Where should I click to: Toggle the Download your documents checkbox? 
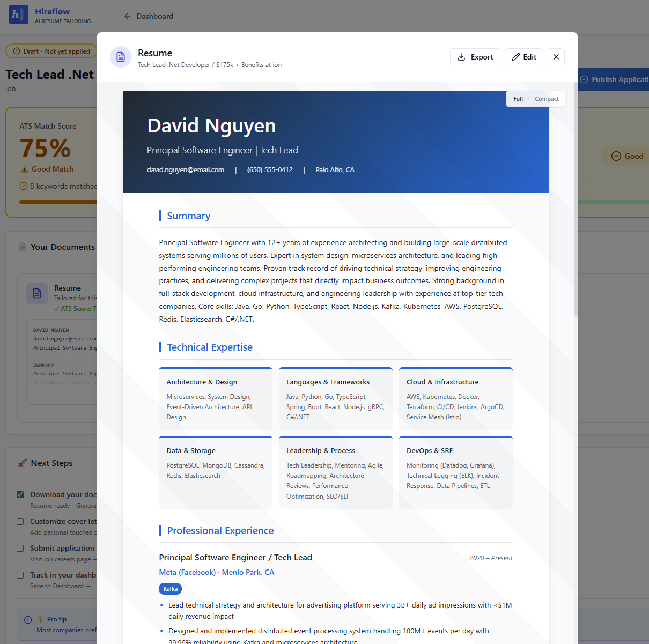point(20,494)
